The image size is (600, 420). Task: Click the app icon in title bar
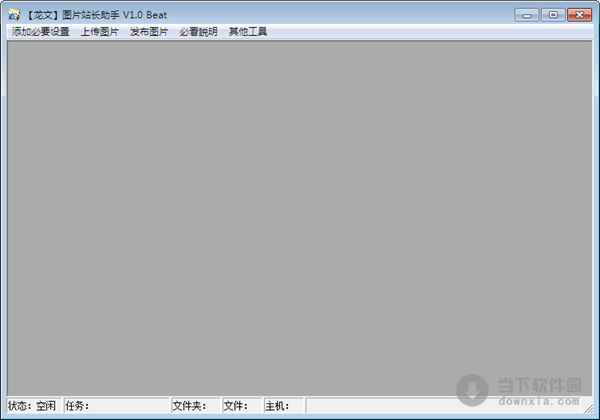point(14,15)
